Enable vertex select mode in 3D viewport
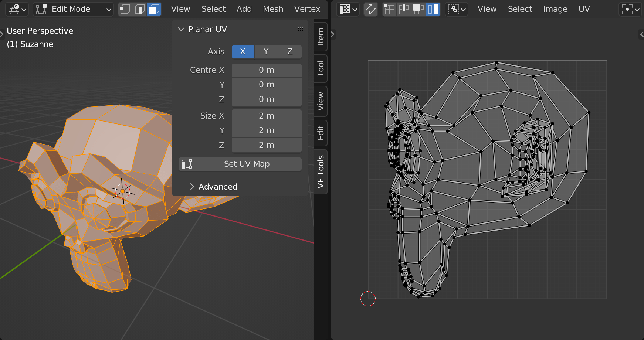Viewport: 644px width, 340px height. tap(125, 9)
